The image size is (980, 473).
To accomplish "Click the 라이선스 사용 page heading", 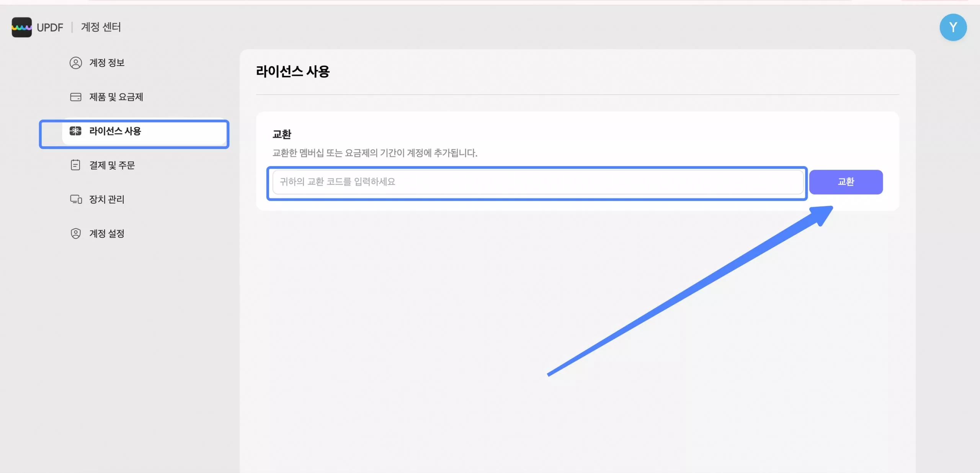I will 292,72.
